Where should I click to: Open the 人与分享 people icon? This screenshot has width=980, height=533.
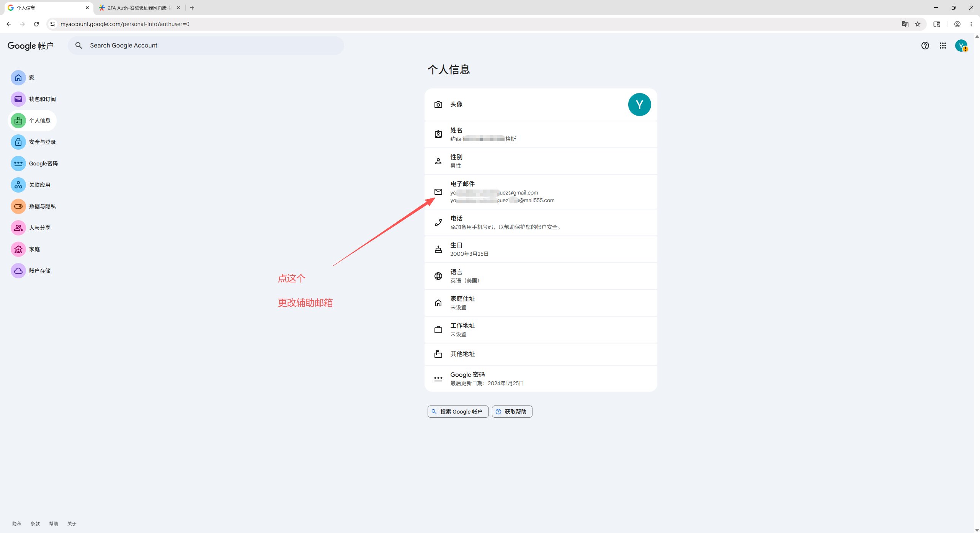pyautogui.click(x=18, y=228)
